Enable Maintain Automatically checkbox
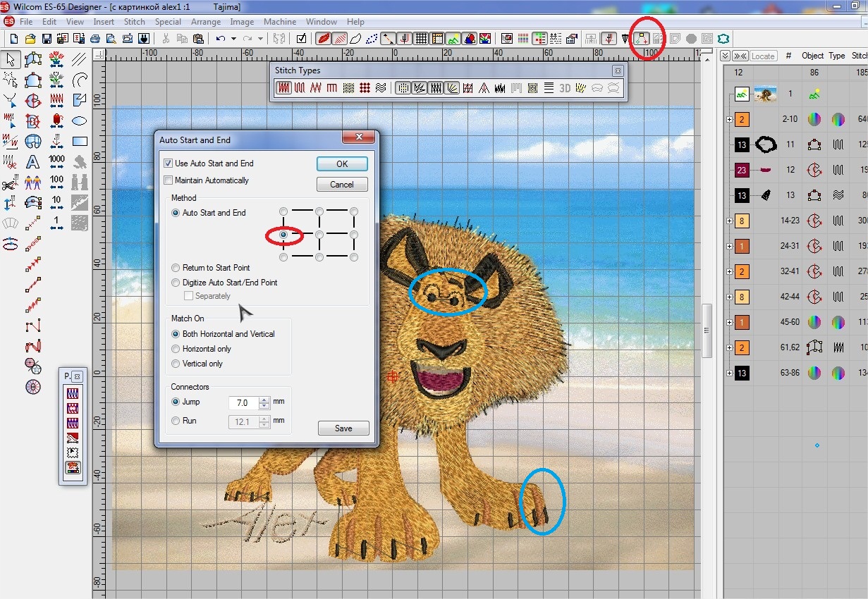868x599 pixels. (168, 180)
